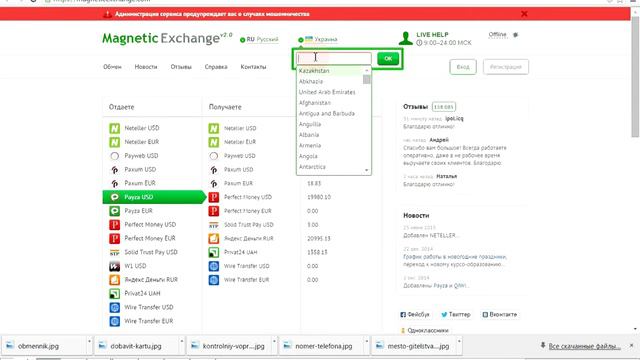The height and width of the screenshot is (360, 640).
Task: Click the Регистрация button
Action: tap(506, 67)
